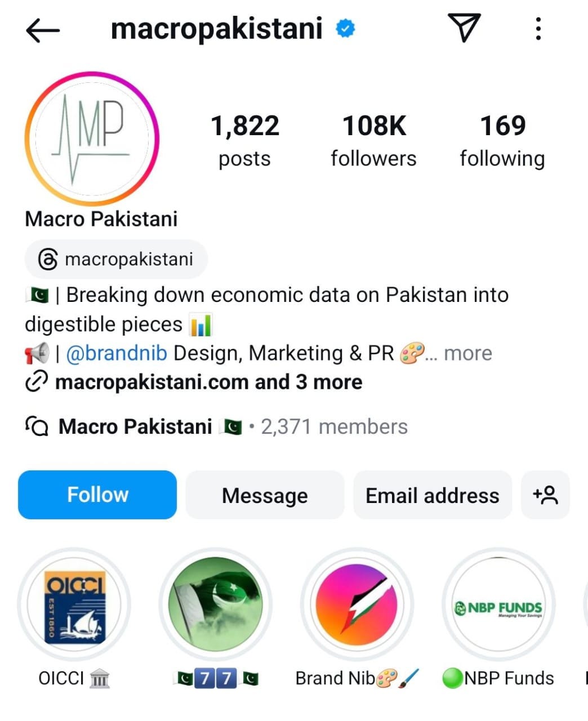This screenshot has width=588, height=721.
Task: Tap the link chain icon
Action: coord(37,382)
